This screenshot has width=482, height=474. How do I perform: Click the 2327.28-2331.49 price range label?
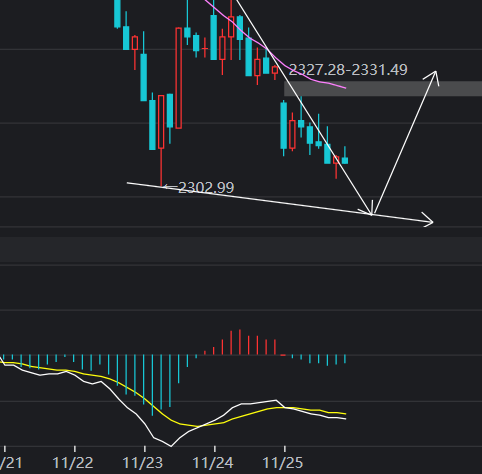[x=348, y=70]
